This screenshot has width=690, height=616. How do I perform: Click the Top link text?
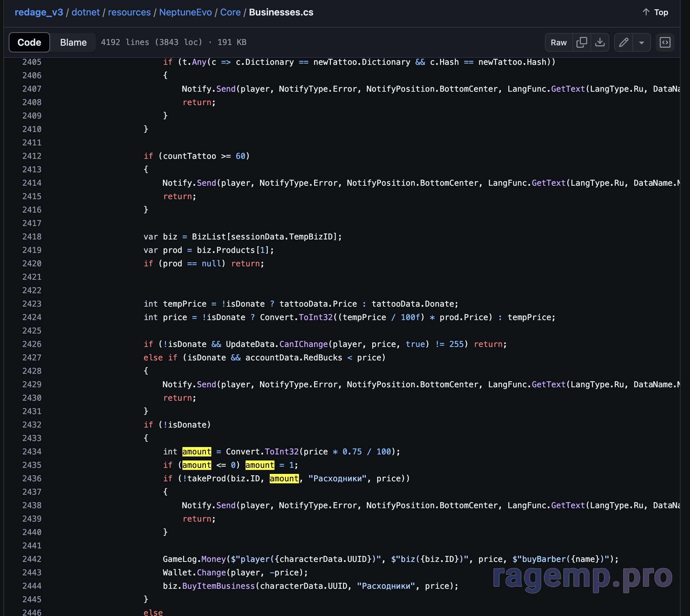[x=660, y=12]
